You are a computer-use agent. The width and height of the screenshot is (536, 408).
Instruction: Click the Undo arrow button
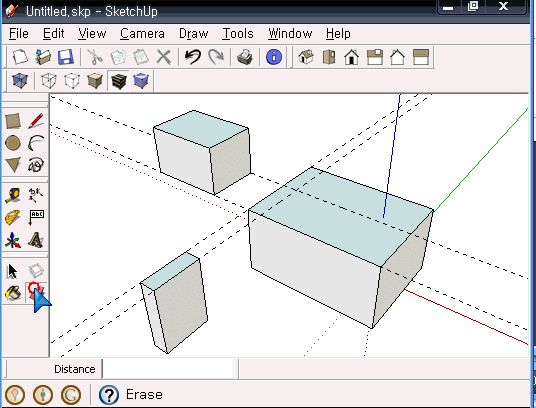193,57
